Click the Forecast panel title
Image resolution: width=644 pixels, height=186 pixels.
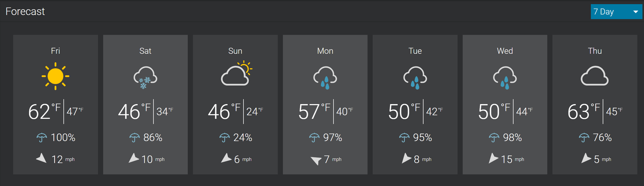[x=25, y=11]
